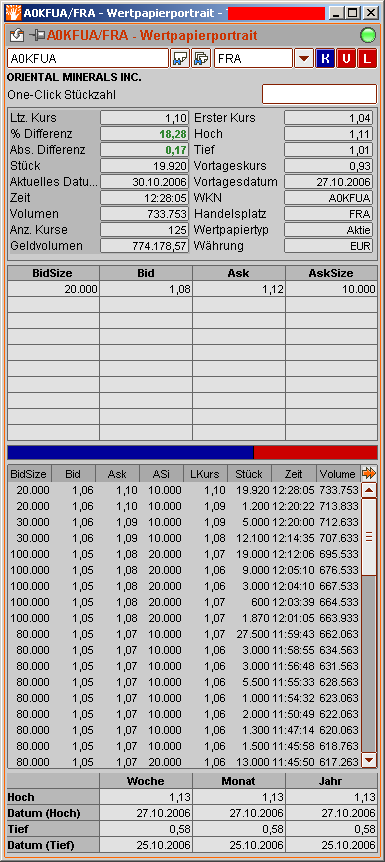385x862 pixels.
Task: Click the Zeit value 12:28:05 in the quote panel
Action: (x=145, y=198)
